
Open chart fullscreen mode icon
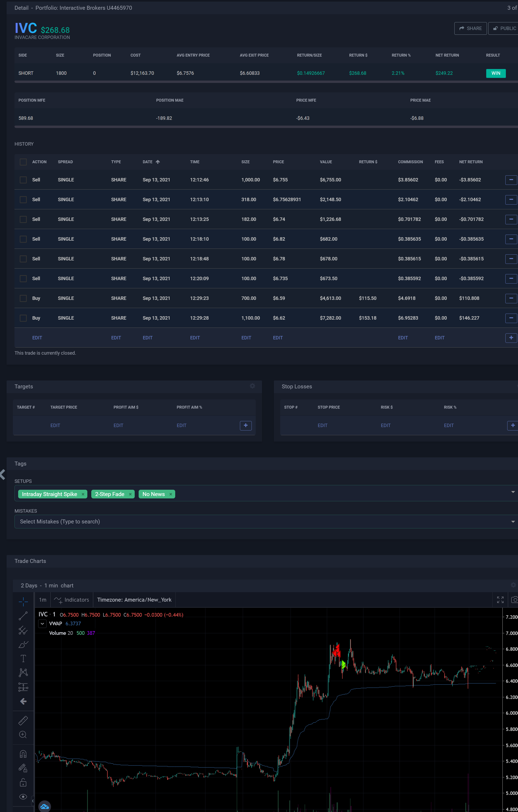pyautogui.click(x=500, y=600)
